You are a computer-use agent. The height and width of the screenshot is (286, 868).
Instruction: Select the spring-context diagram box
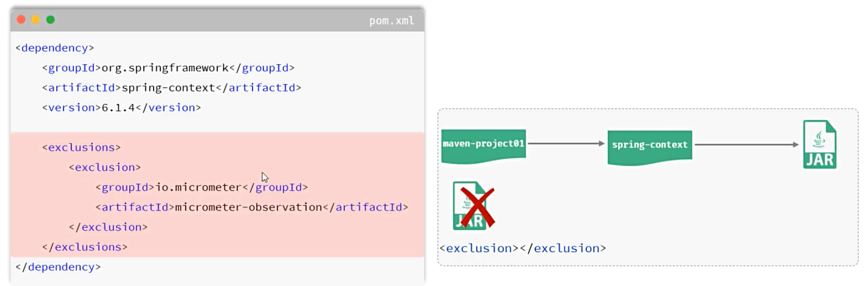click(x=649, y=145)
